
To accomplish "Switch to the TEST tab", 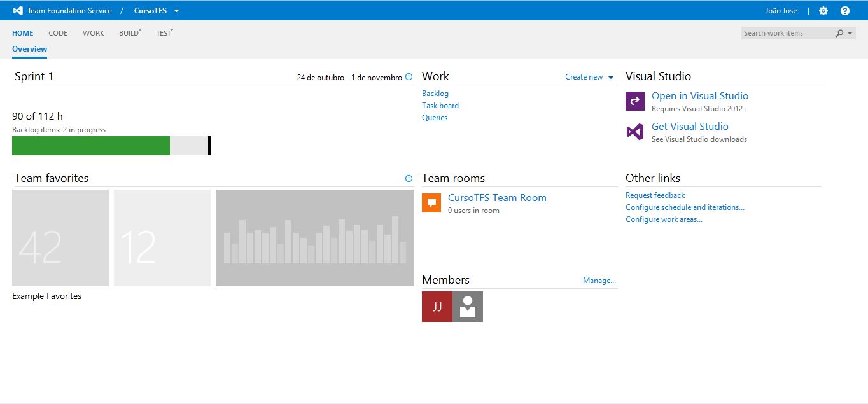I will coord(164,33).
